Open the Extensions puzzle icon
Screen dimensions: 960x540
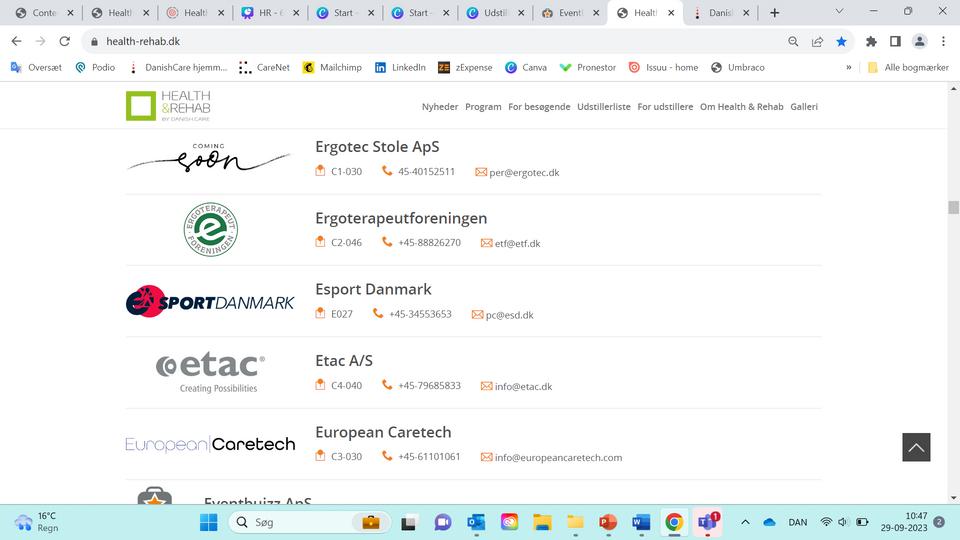click(x=871, y=42)
